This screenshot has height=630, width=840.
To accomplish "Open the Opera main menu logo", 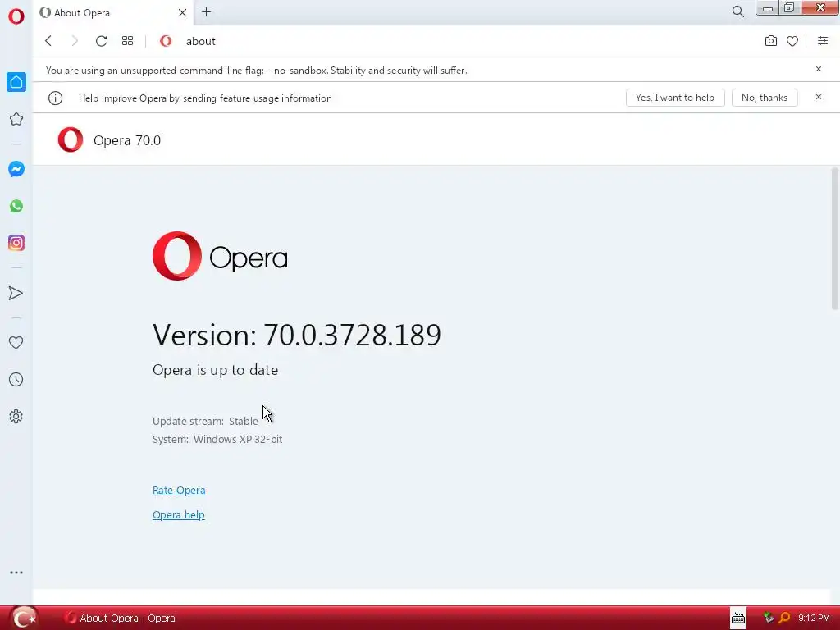I will (x=16, y=16).
